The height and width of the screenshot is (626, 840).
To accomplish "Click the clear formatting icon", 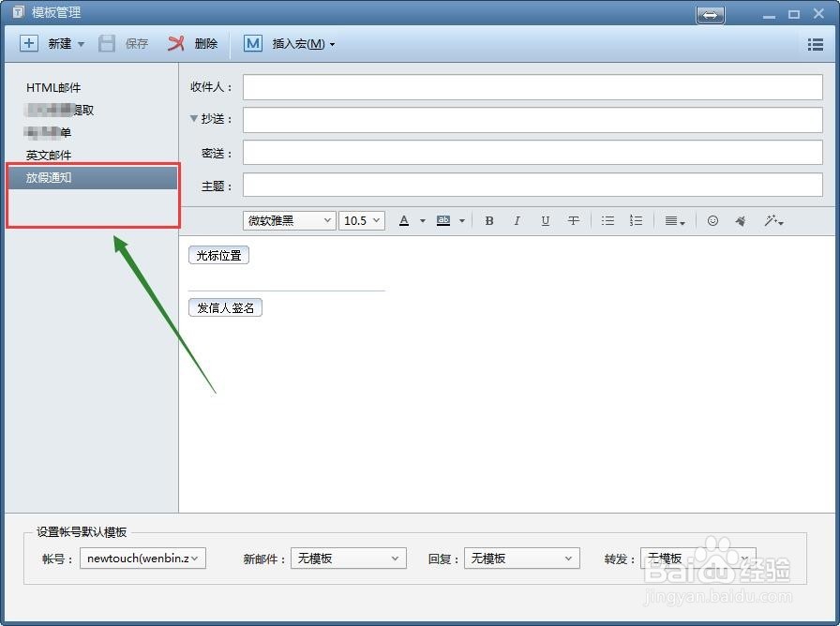I will point(741,220).
